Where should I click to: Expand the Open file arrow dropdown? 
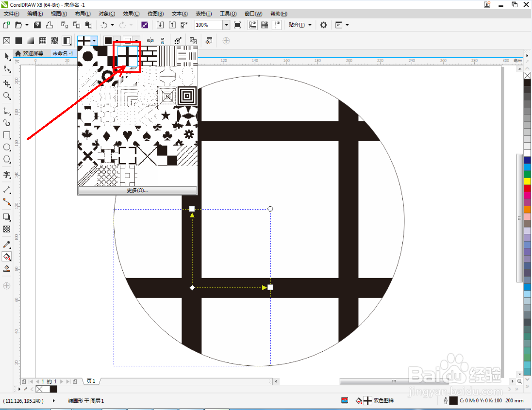27,25
